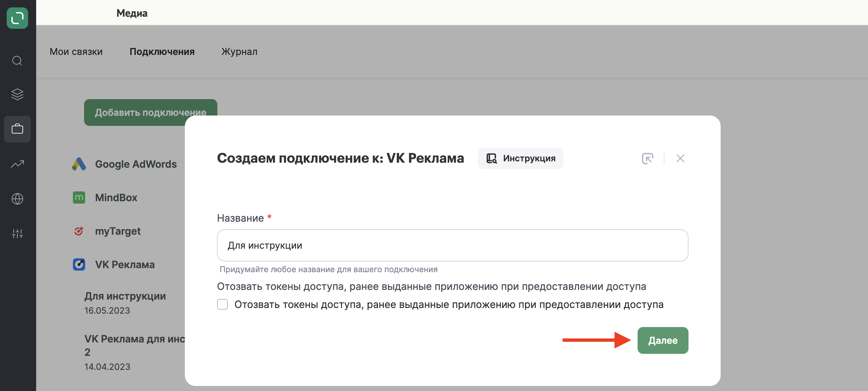This screenshot has height=391, width=868.
Task: Switch to the Журнал tab
Action: pyautogui.click(x=239, y=52)
